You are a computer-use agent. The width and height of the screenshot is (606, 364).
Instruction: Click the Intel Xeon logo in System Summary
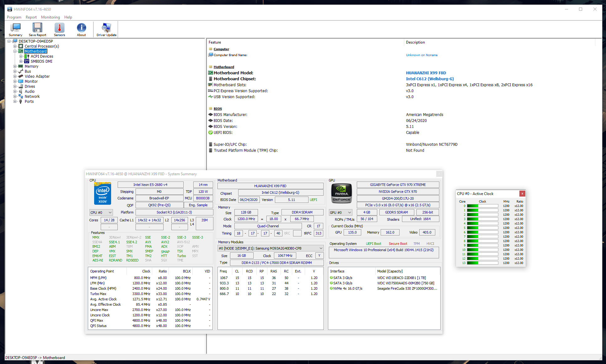tap(103, 194)
